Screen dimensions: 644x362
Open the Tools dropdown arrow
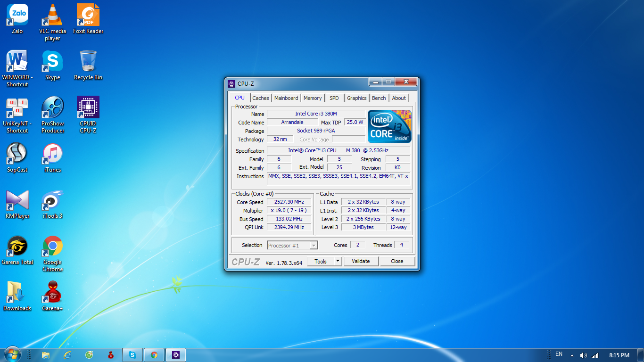338,261
